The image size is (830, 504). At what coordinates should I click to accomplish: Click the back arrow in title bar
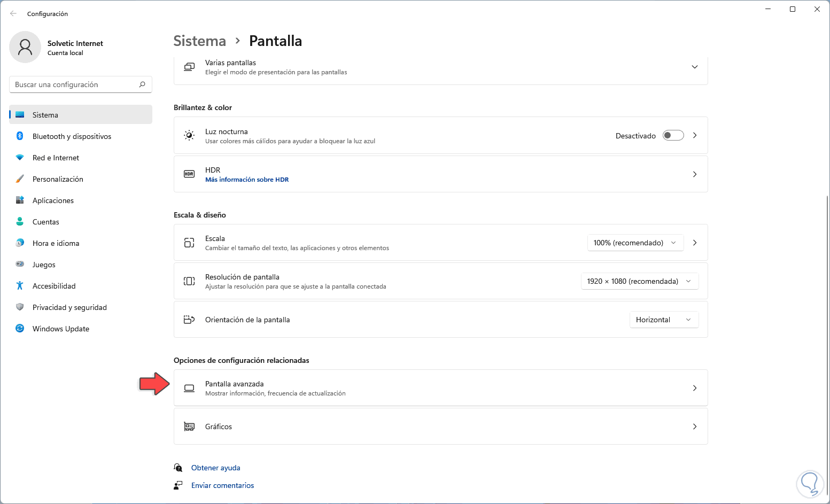click(x=13, y=14)
